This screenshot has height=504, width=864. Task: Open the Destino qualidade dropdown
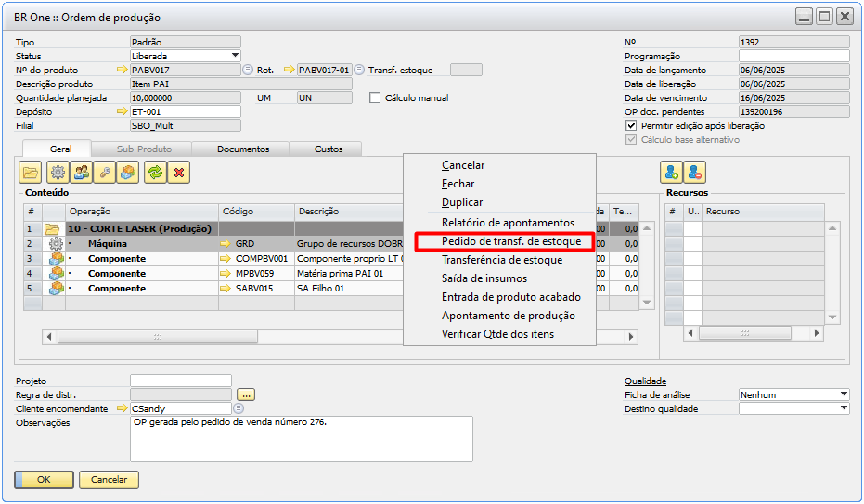(843, 408)
